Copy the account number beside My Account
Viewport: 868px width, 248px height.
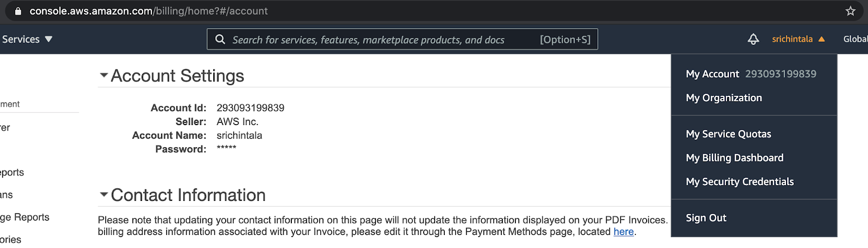coord(781,74)
